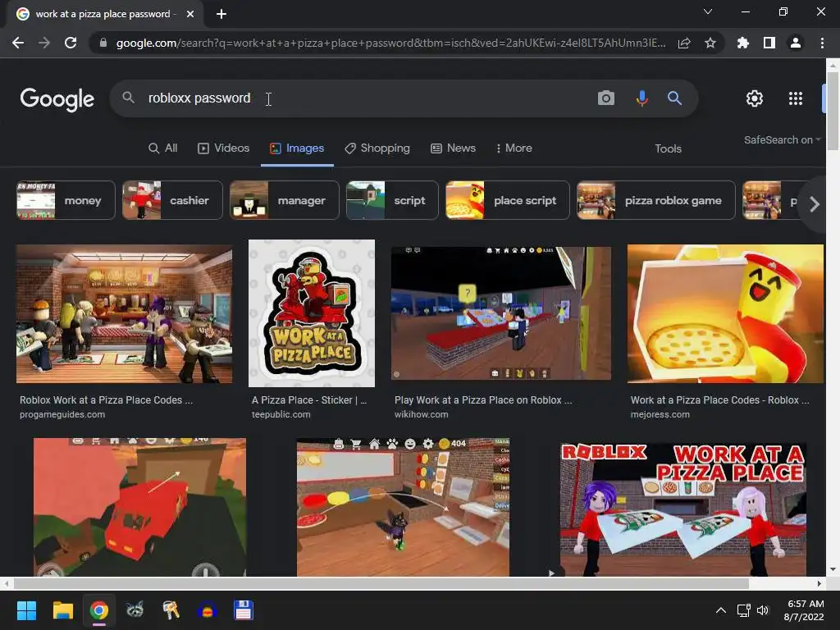840x630 pixels.
Task: Click the Google logo
Action: coord(57,99)
